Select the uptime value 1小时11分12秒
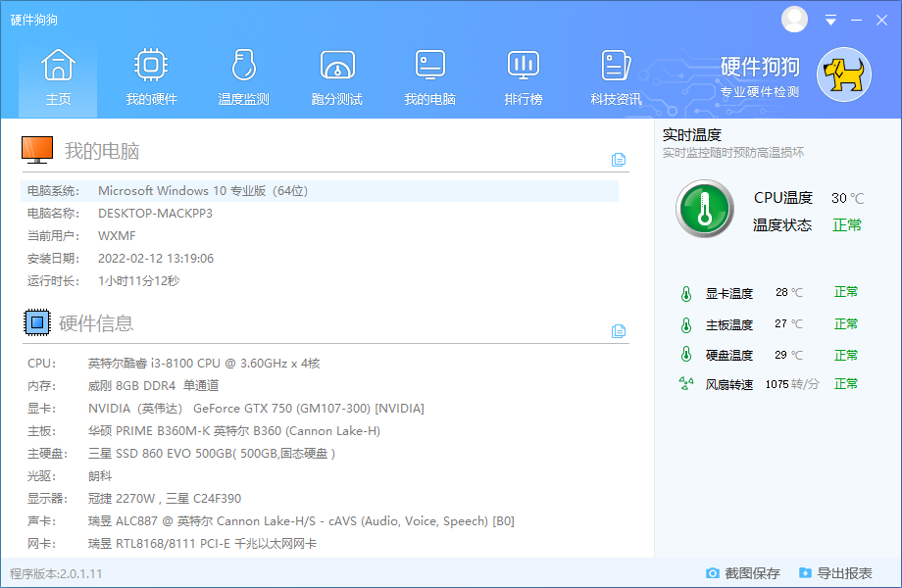Screen dimensions: 902x588 click(138, 281)
